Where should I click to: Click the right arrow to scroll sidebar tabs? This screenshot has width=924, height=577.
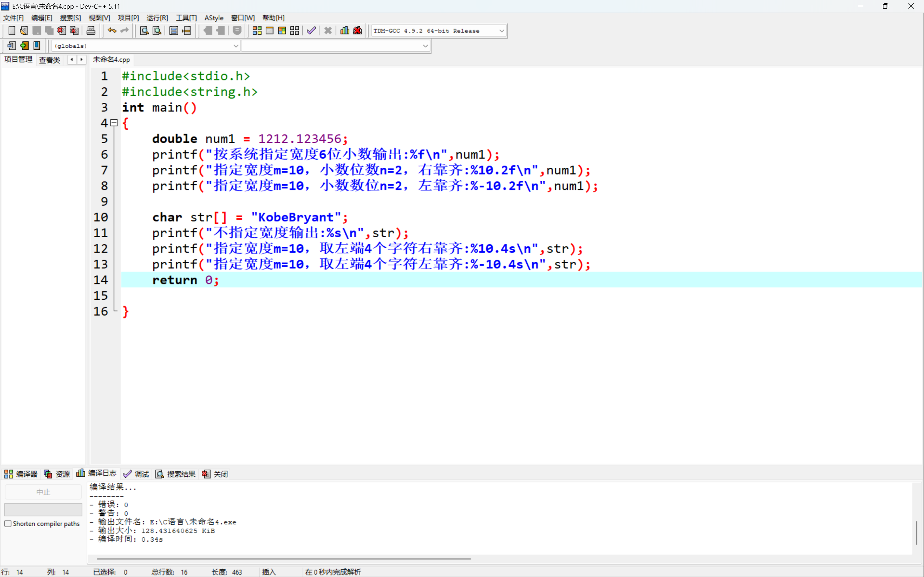click(x=81, y=60)
